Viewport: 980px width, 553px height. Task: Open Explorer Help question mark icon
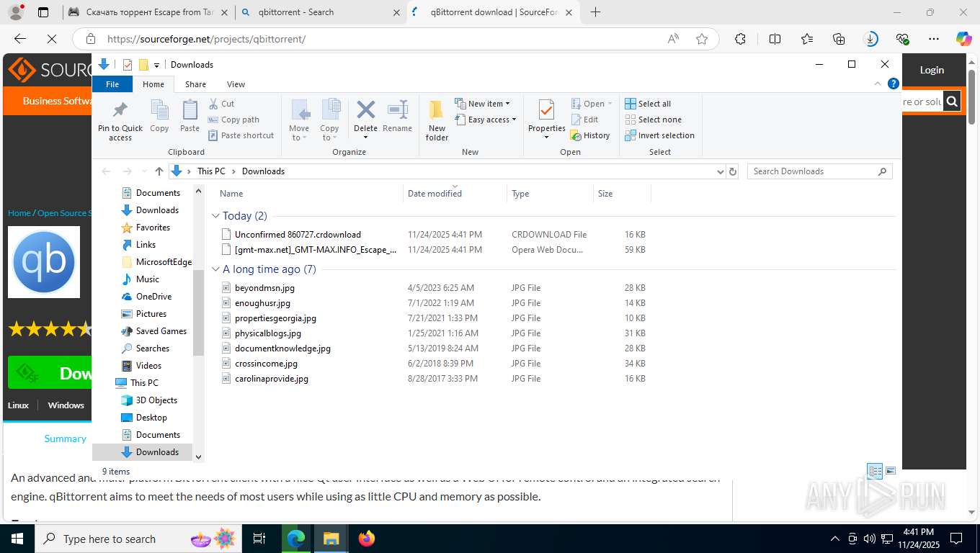[x=894, y=84]
